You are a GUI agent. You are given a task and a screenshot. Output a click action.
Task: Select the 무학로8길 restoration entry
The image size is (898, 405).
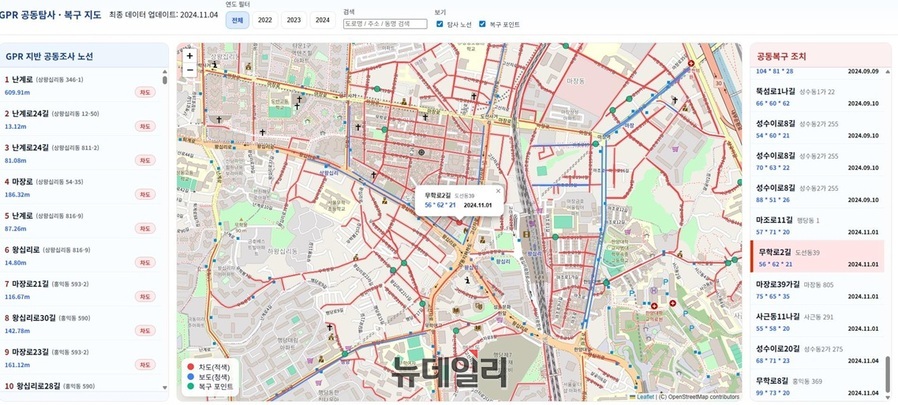point(818,386)
